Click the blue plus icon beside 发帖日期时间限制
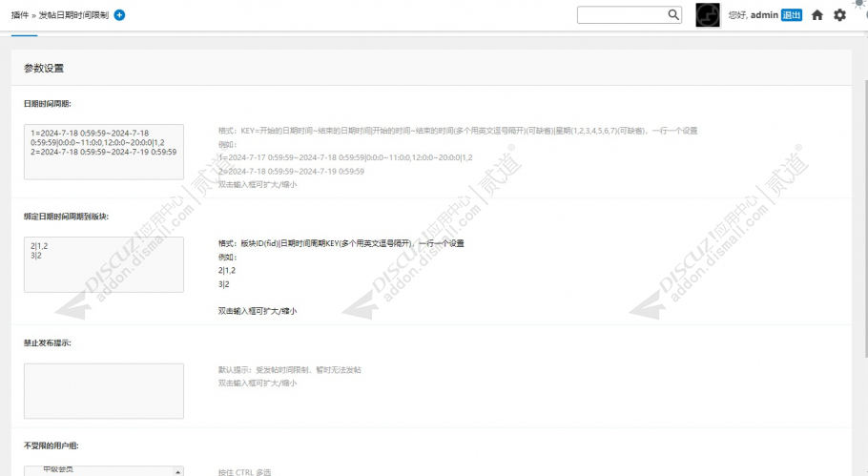Viewport: 868px width, 476px height. click(x=119, y=15)
